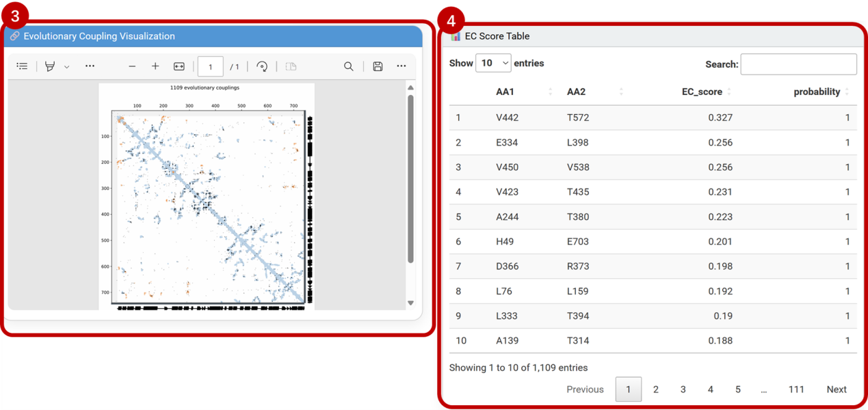Zoom out with the minus icon
The width and height of the screenshot is (868, 410).
pos(132,66)
